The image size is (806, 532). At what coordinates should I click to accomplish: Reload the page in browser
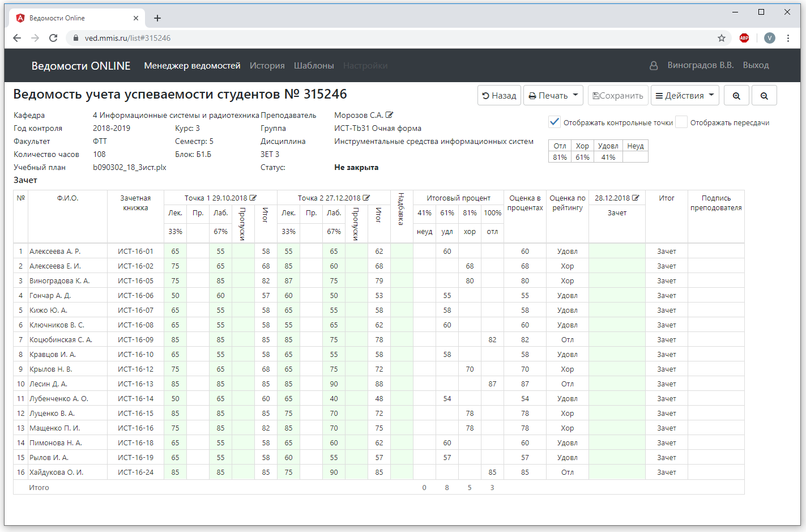[53, 38]
